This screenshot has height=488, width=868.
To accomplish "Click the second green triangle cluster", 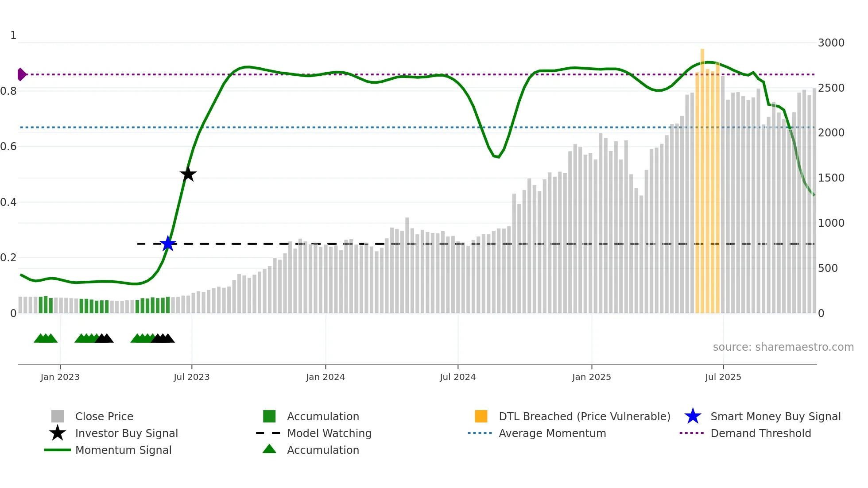I will pyautogui.click(x=86, y=338).
